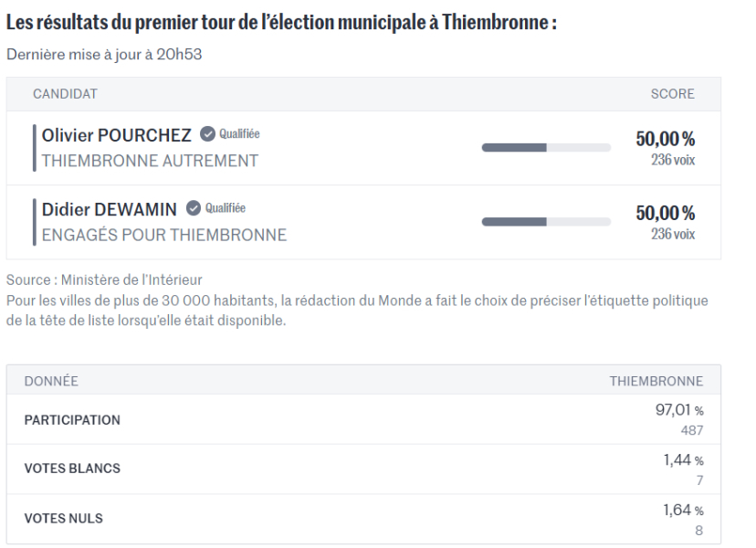Click the Olivier POURCHEZ candidate name
This screenshot has height=548, width=756.
[x=117, y=135]
